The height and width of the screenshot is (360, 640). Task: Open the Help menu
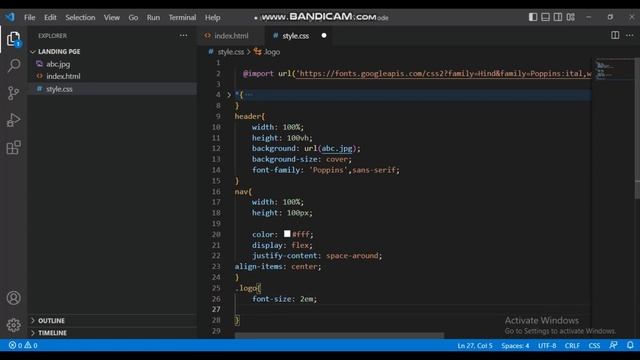pos(212,17)
